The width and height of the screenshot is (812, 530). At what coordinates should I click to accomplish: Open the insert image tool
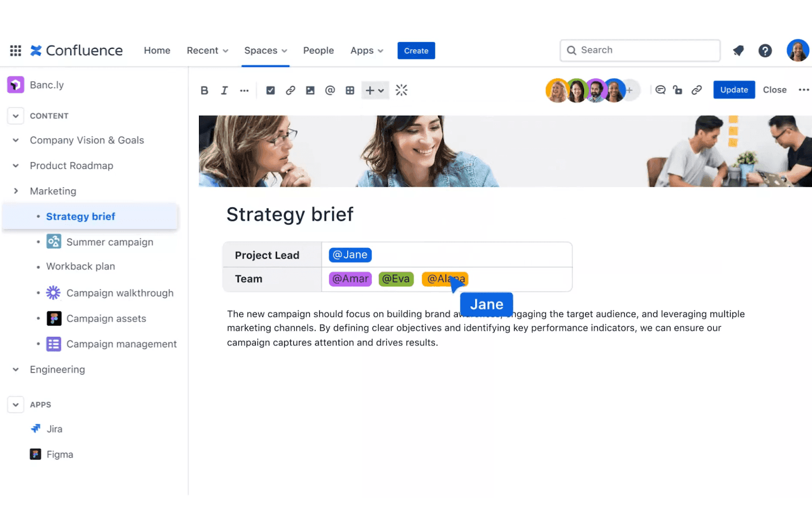coord(310,90)
